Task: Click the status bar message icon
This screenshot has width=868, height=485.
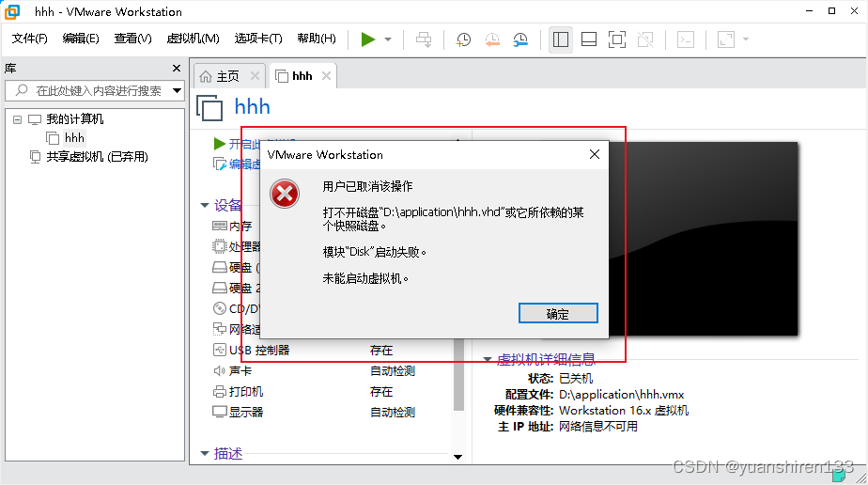Action: click(838, 475)
